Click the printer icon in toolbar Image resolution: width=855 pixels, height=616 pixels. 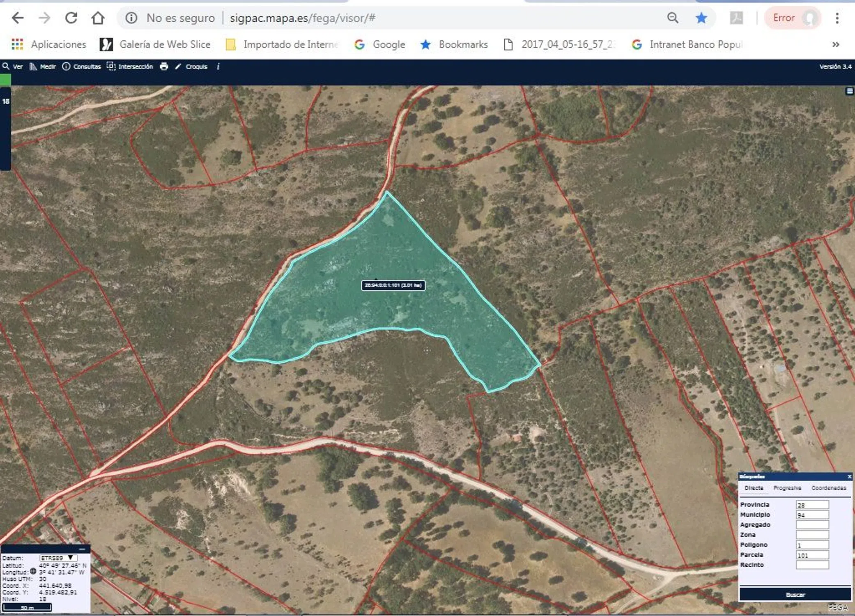[164, 67]
